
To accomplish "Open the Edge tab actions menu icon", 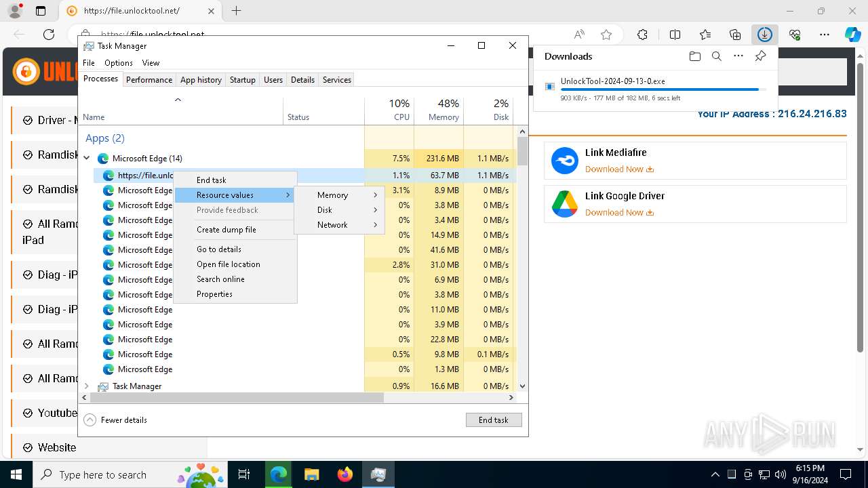I will click(x=41, y=11).
